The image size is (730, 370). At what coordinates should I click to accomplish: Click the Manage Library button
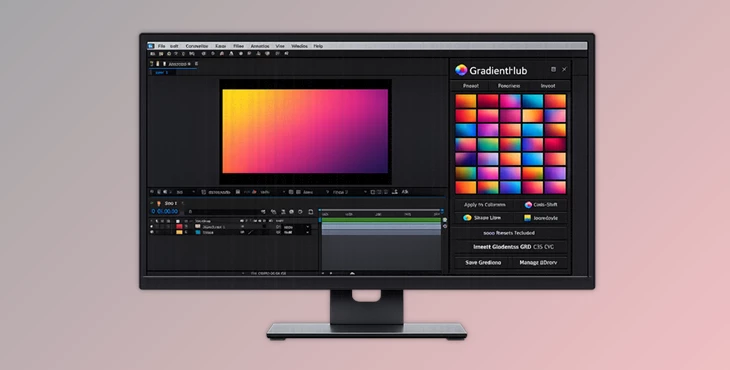click(539, 262)
